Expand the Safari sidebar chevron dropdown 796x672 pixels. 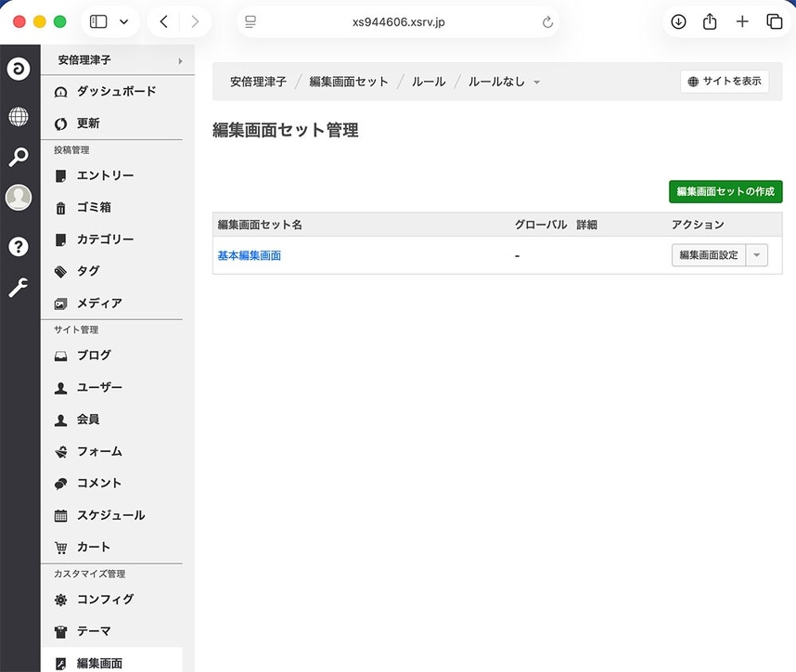coord(125,20)
